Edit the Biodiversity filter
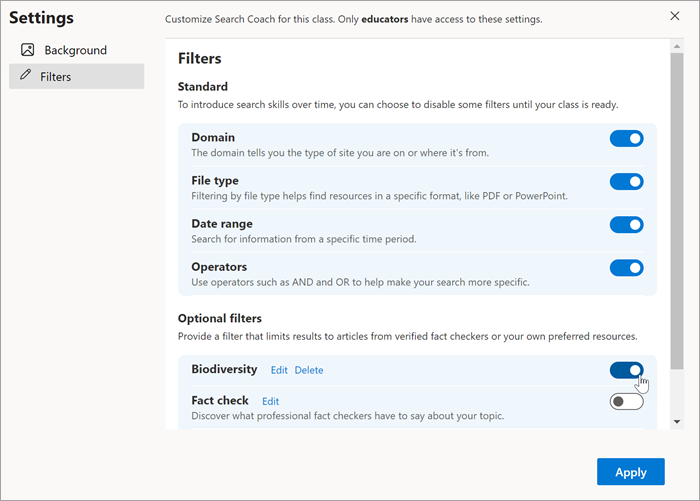Viewport: 700px width, 501px height. (279, 370)
